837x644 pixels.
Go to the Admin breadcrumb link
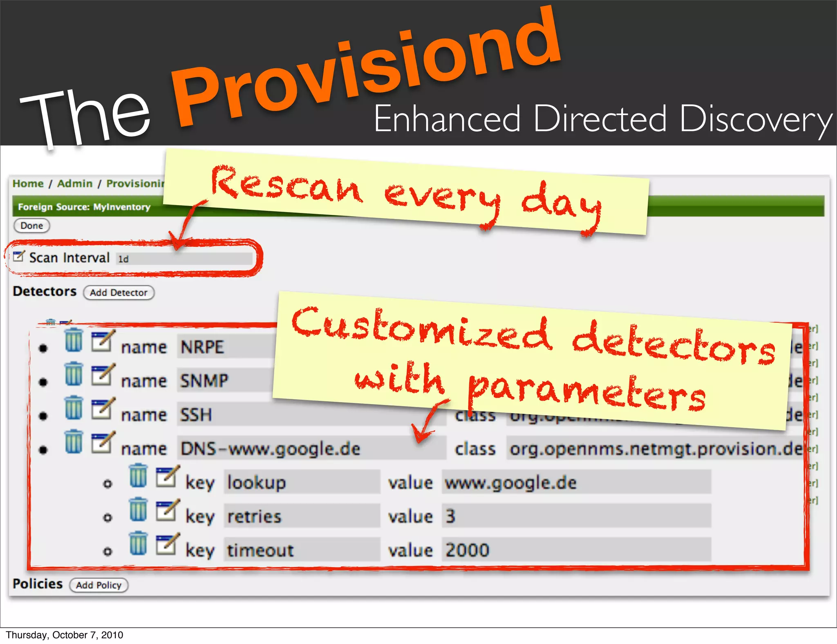[75, 183]
